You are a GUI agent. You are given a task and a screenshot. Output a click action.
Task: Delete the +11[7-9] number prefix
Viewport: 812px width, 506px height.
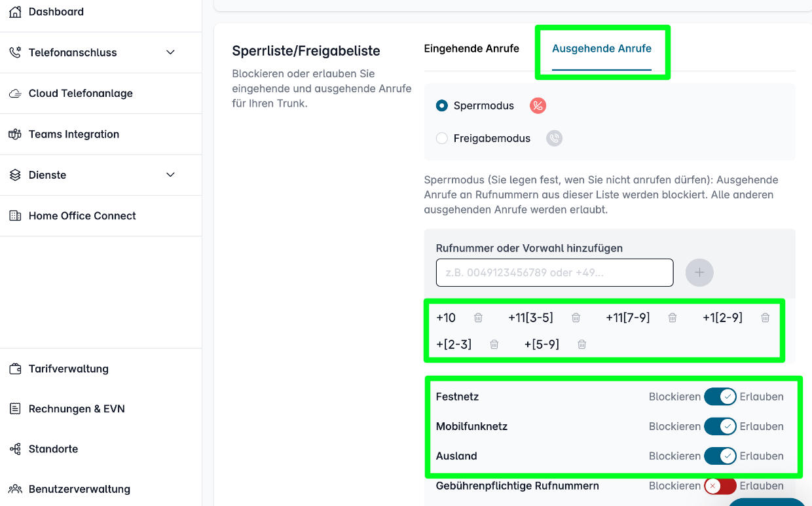pos(672,317)
